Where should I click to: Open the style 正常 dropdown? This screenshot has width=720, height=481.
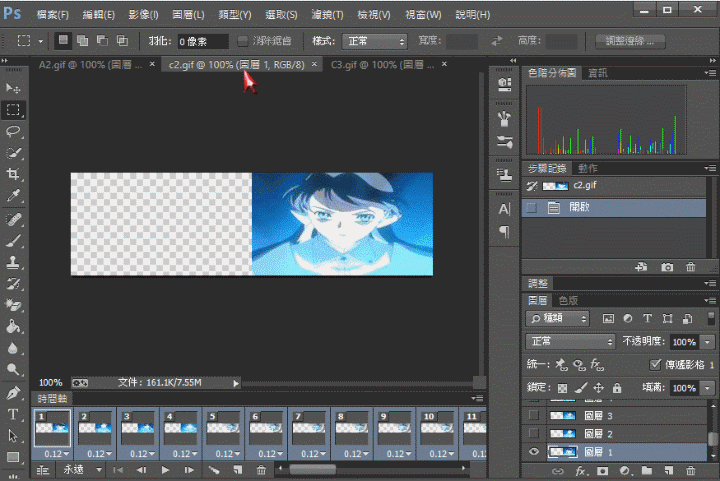click(375, 41)
